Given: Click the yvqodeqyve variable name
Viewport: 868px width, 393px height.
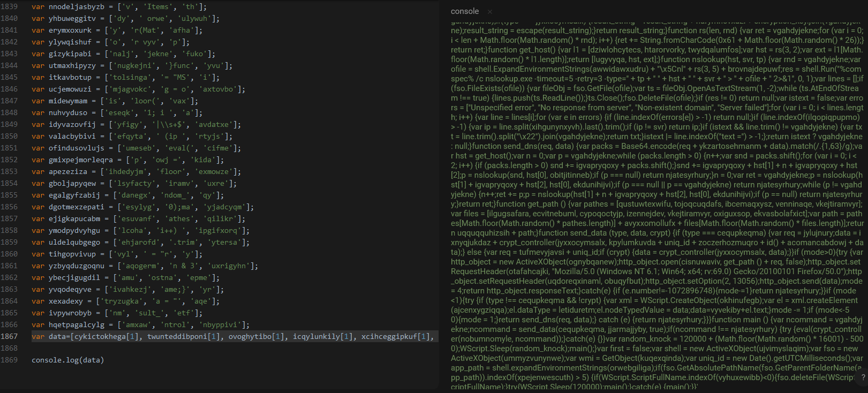Looking at the screenshot, I should 70,290.
